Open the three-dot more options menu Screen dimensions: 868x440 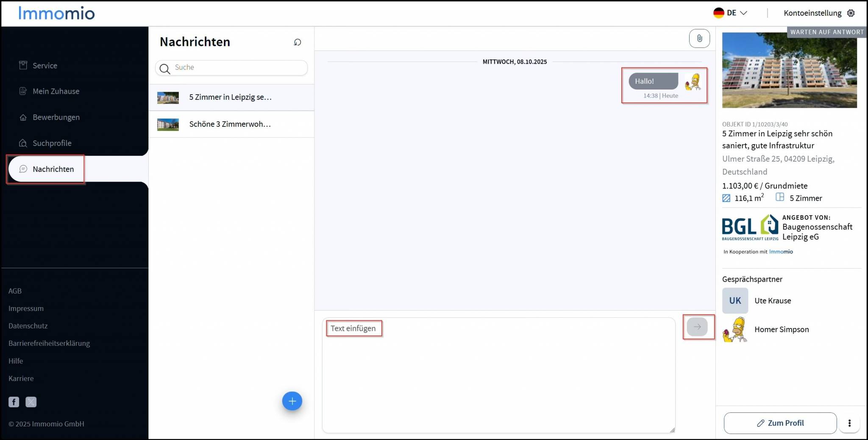(x=849, y=423)
